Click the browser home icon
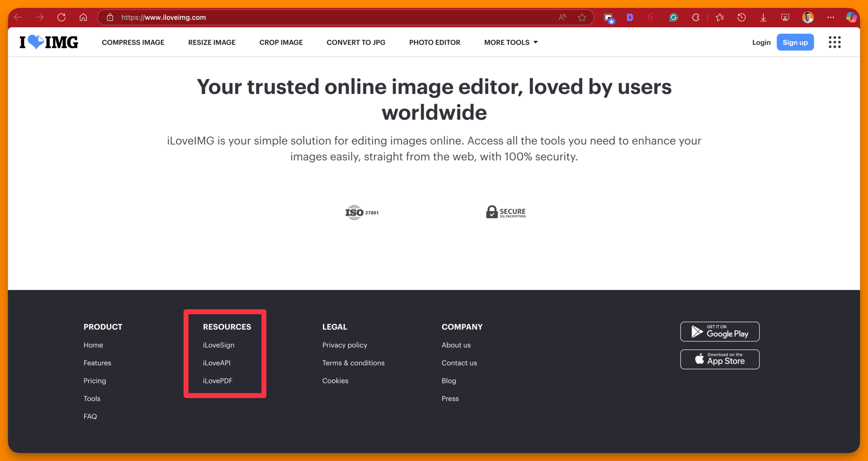The width and height of the screenshot is (868, 461). 83,17
